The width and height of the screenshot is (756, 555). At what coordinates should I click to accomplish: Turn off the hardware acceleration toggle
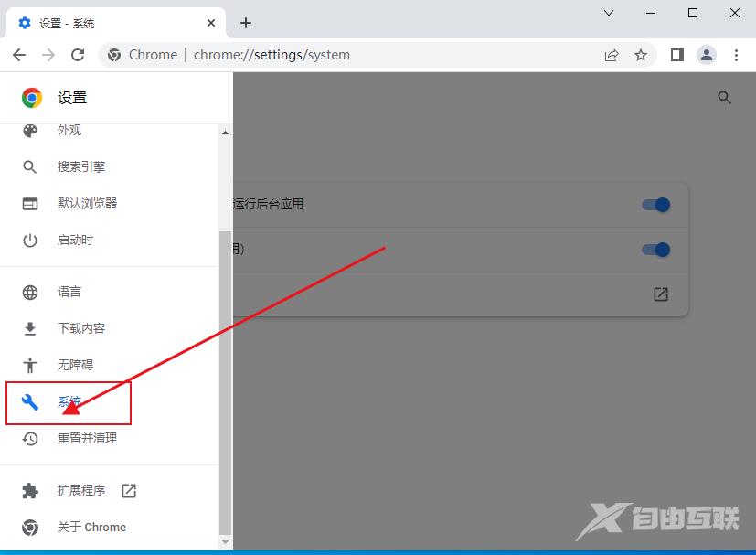[x=655, y=249]
